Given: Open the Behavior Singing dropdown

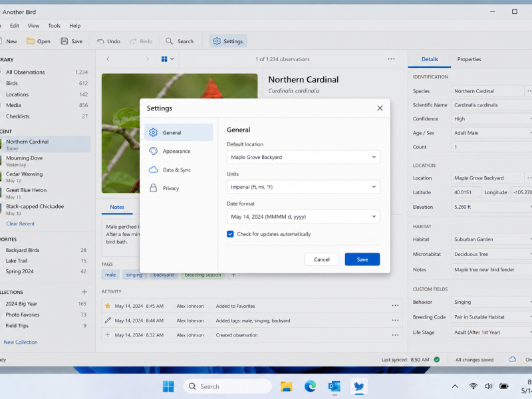Looking at the screenshot, I should coord(491,302).
